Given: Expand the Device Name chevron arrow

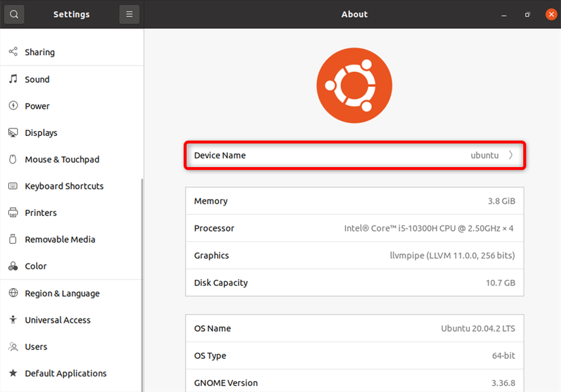Looking at the screenshot, I should [x=511, y=156].
